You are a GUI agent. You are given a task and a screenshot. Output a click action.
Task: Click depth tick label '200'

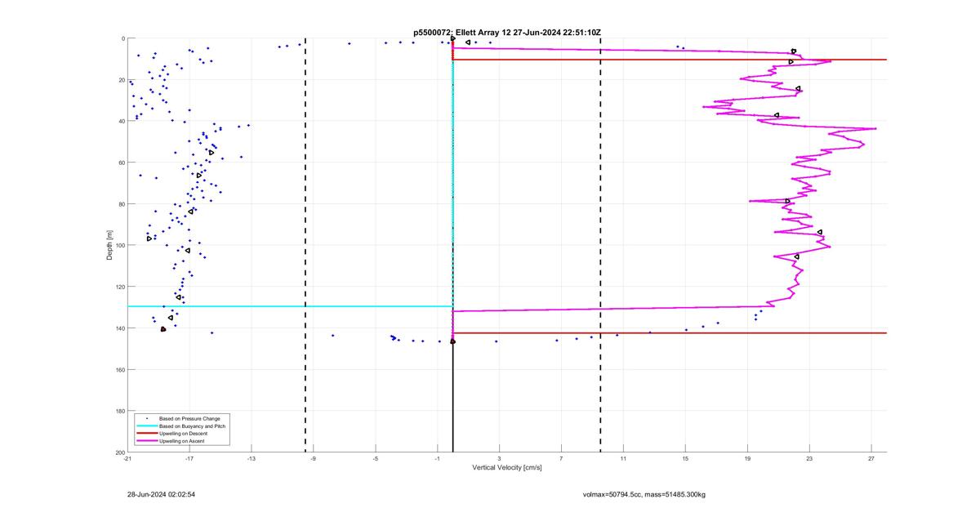(x=119, y=452)
